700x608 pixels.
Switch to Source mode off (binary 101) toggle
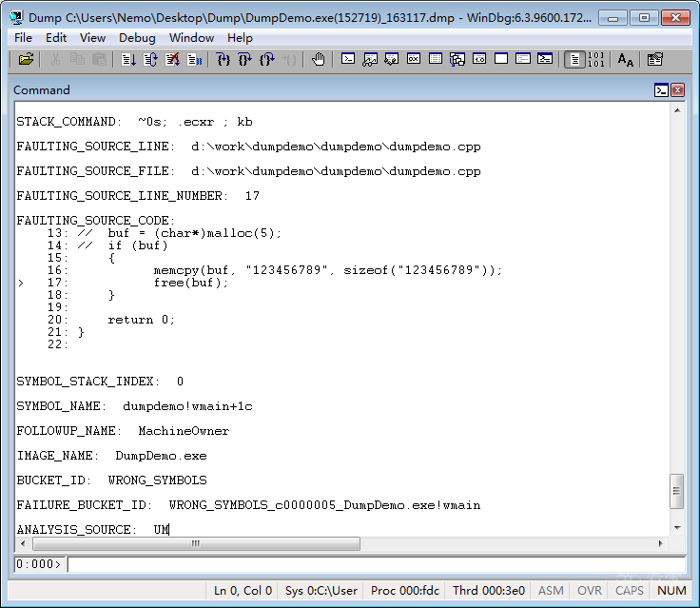[x=596, y=59]
